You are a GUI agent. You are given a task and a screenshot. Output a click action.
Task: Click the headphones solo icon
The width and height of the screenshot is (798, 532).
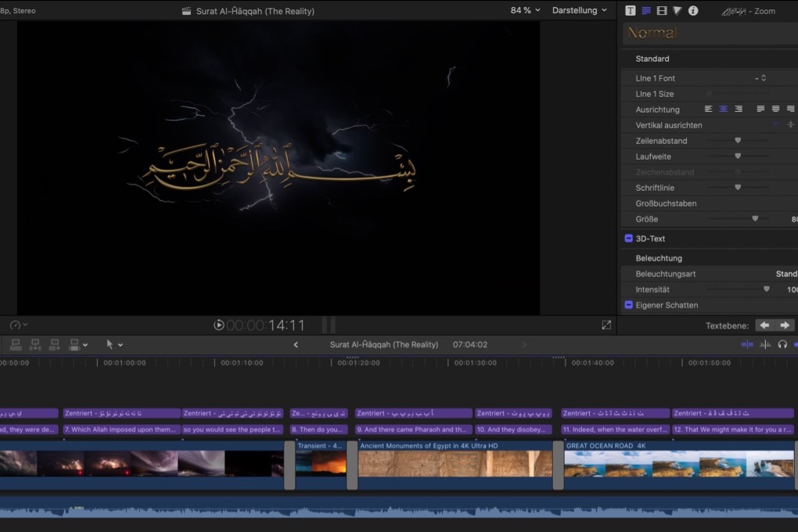[x=782, y=345]
